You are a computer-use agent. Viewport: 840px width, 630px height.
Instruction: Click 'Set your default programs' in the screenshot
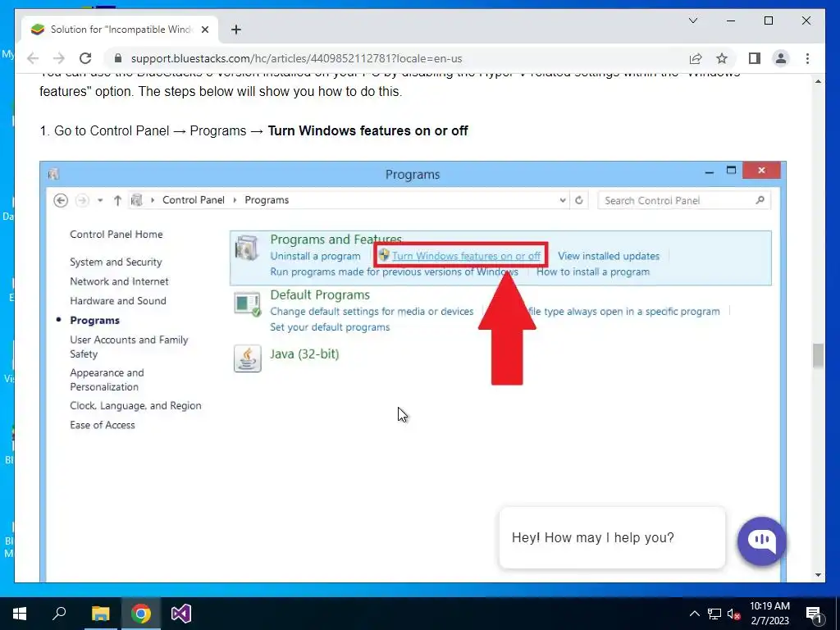330,327
